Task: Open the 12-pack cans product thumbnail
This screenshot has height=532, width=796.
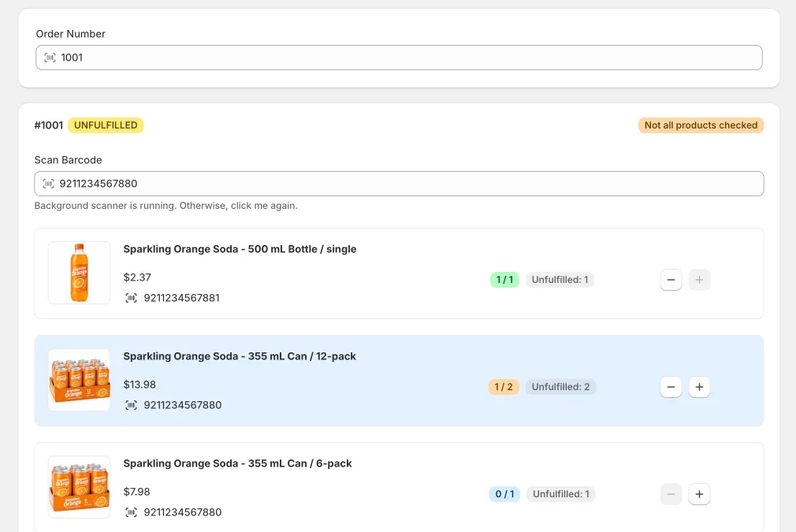Action: 79,380
